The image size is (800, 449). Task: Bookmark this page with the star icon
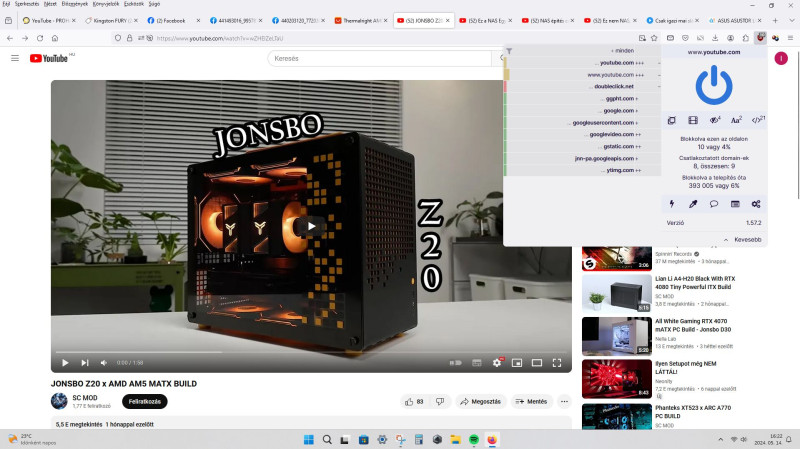pyautogui.click(x=654, y=38)
